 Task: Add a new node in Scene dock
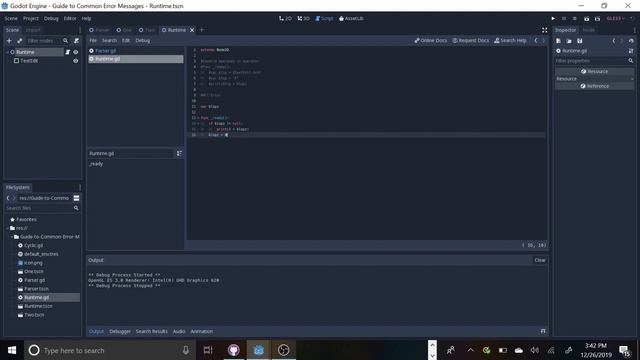9,41
